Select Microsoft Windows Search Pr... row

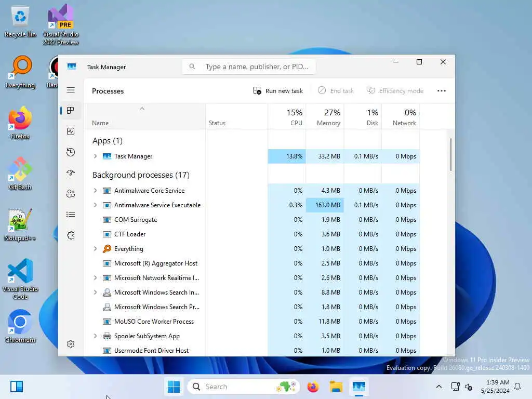coord(252,307)
